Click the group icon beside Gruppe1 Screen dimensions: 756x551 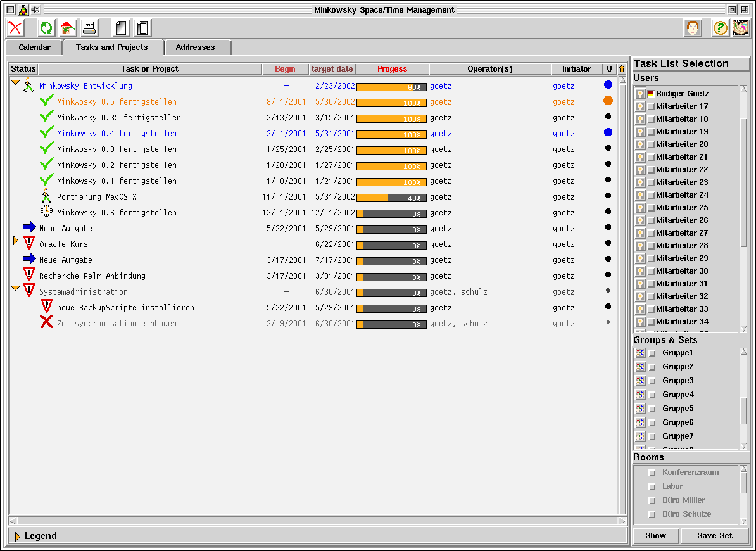640,353
